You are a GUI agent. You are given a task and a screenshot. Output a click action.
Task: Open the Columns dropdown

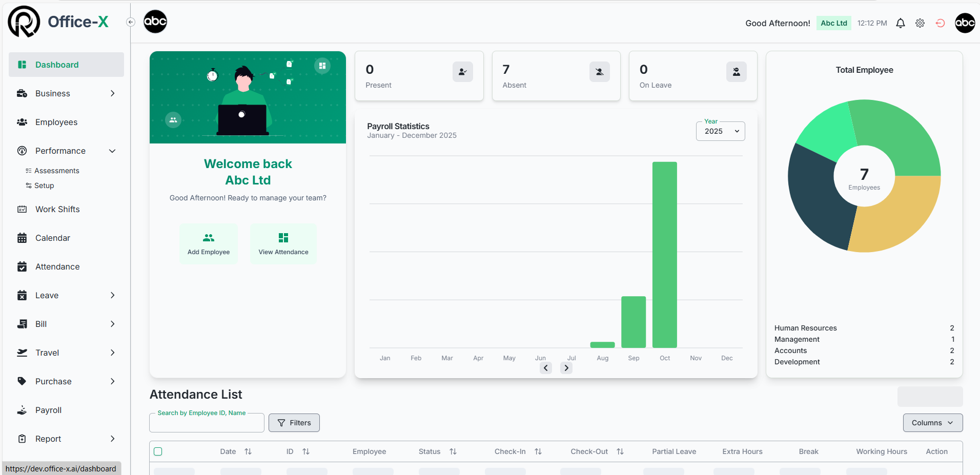point(932,423)
